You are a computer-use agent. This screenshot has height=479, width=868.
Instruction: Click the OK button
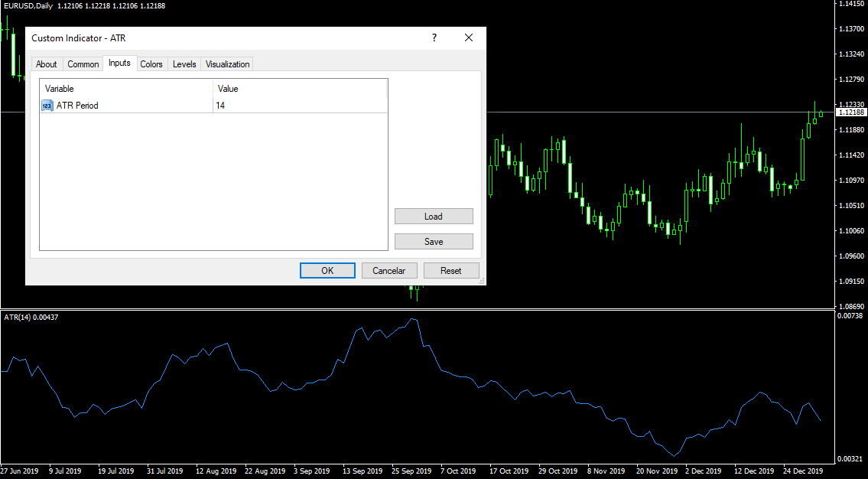click(327, 271)
